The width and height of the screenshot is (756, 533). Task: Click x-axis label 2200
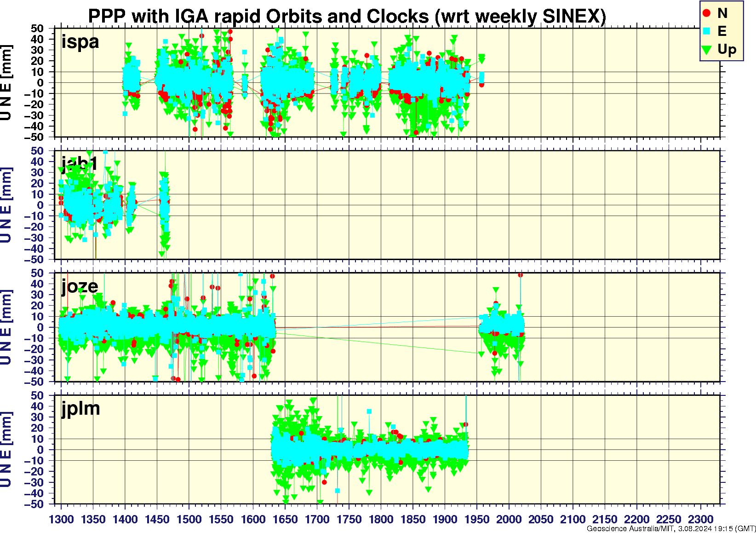(x=636, y=519)
